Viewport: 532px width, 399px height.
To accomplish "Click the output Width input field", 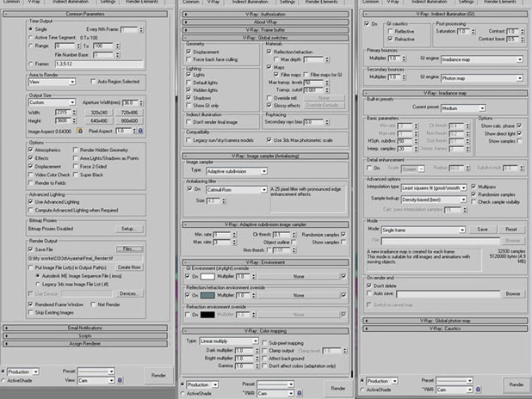I will coord(64,112).
